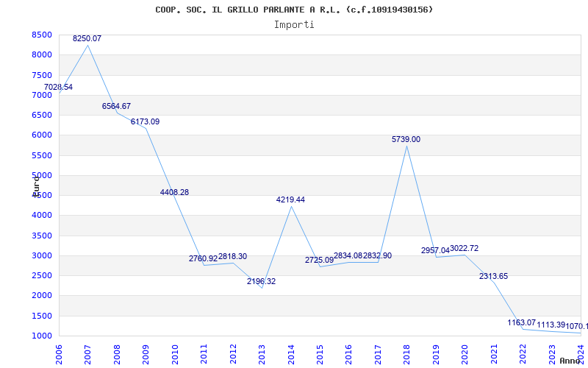Click the 1163.07 value label
The width and height of the screenshot is (588, 368).
pyautogui.click(x=522, y=322)
